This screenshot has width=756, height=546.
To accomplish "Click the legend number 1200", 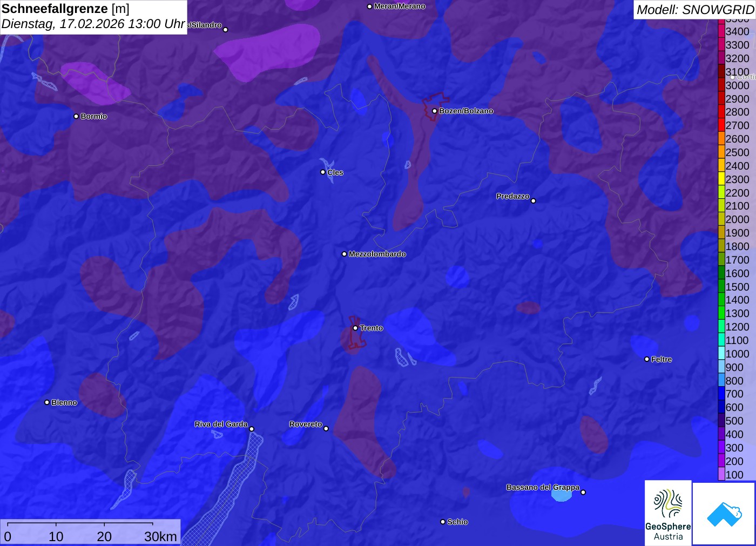I will point(738,327).
